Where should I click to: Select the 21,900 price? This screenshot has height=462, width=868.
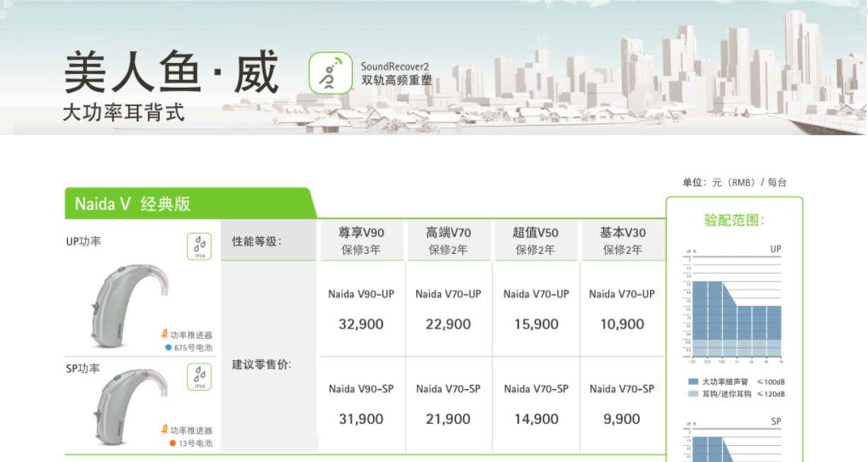click(x=448, y=419)
